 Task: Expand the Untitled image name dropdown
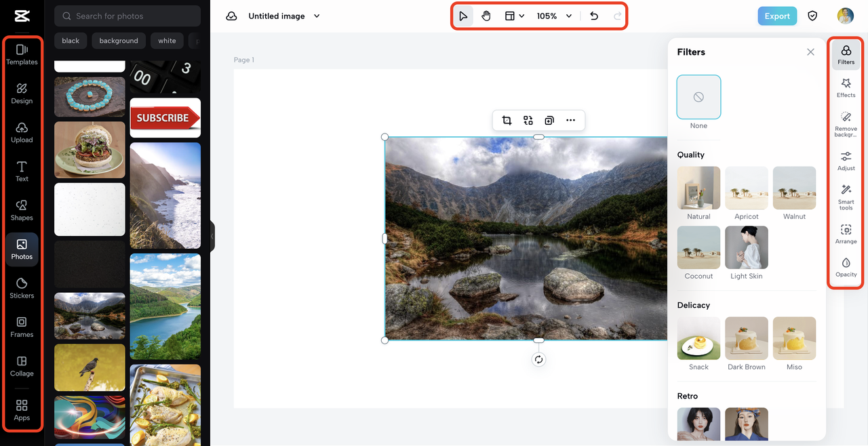317,16
